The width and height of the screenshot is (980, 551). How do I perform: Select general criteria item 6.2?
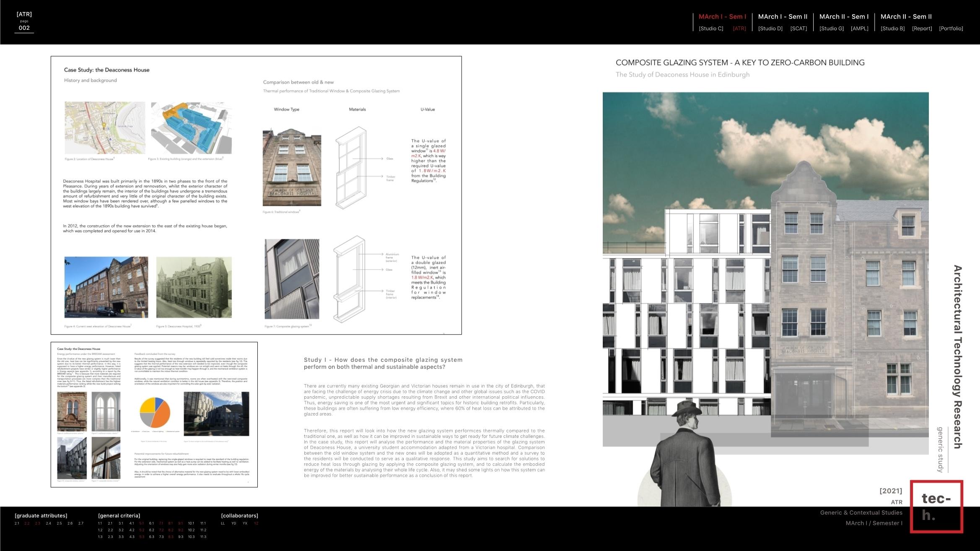151,530
